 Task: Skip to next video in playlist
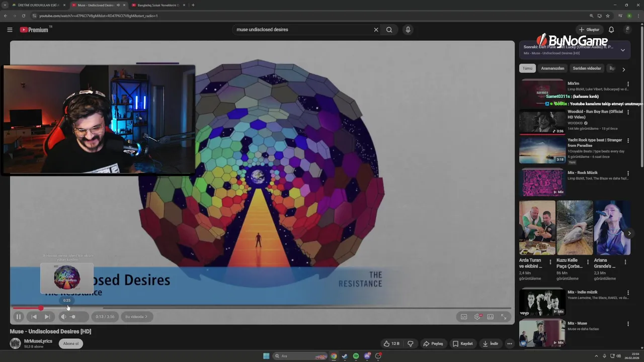point(47,317)
